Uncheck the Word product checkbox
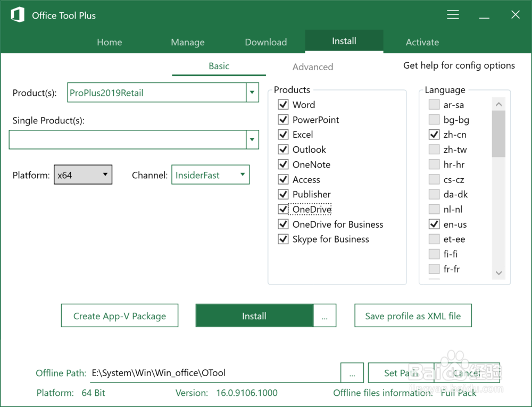The height and width of the screenshot is (407, 532). tap(283, 104)
